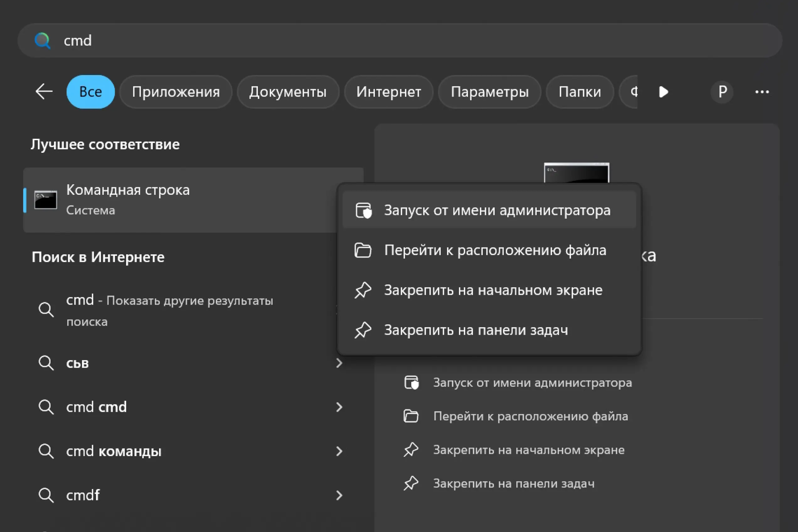This screenshot has width=798, height=532.
Task: Select the Параметры filter tab
Action: click(489, 92)
